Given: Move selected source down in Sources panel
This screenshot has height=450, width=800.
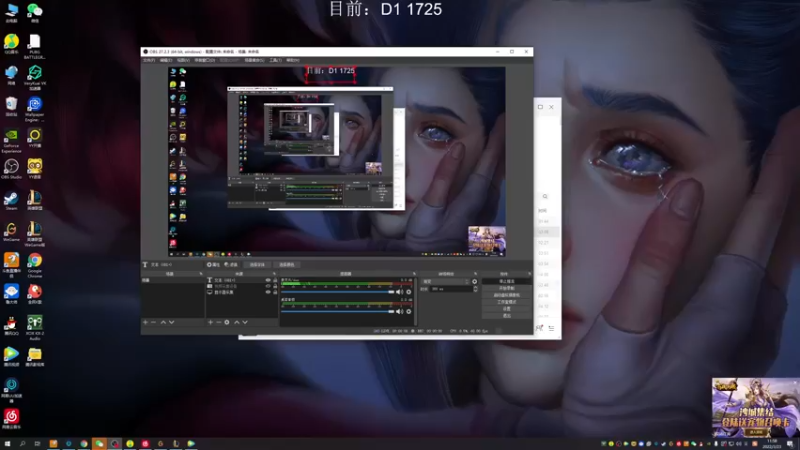Looking at the screenshot, I should [x=245, y=322].
